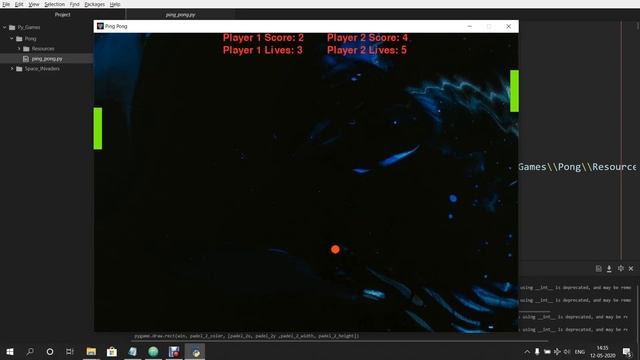Click the Ping Pong window title icon
The image size is (640, 360).
pyautogui.click(x=100, y=26)
